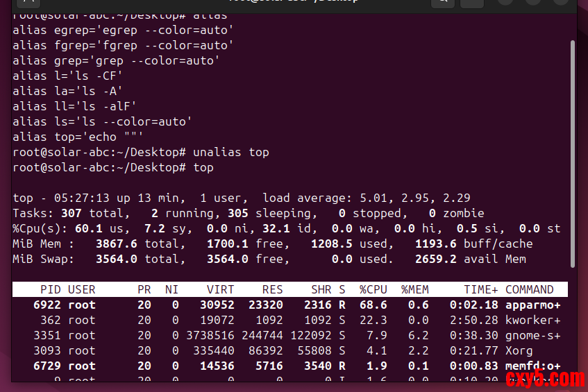The width and height of the screenshot is (588, 392).
Task: Click the %MEM value 6.2
Action: [418, 335]
